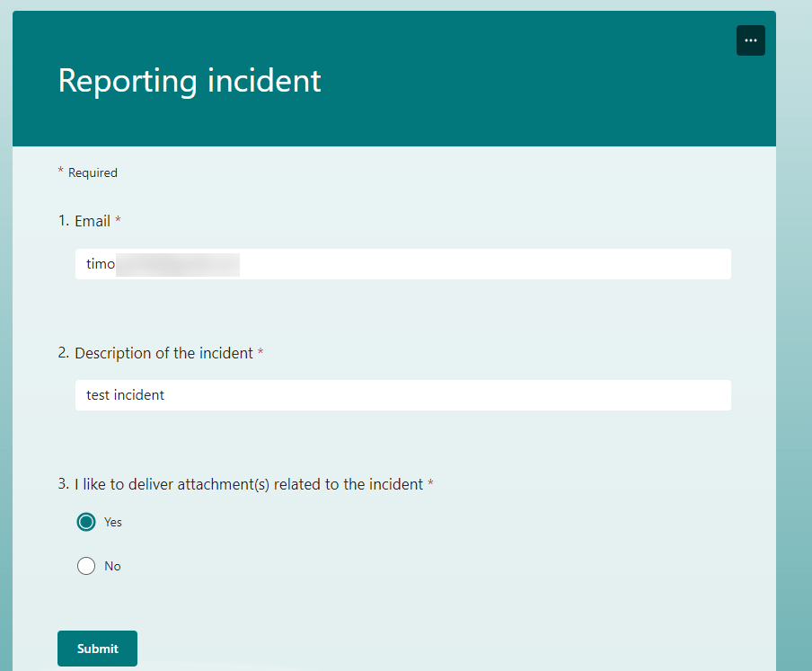Image resolution: width=812 pixels, height=671 pixels.
Task: Click red asterisk after the attachment question
Action: pyautogui.click(x=430, y=485)
